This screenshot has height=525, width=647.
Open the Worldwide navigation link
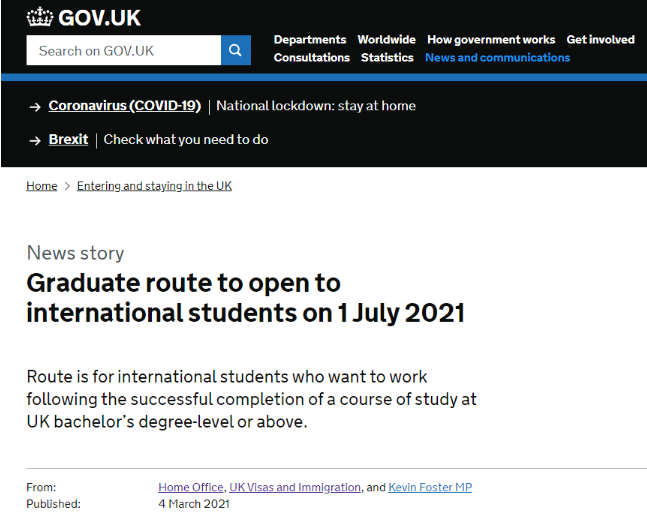click(x=386, y=40)
